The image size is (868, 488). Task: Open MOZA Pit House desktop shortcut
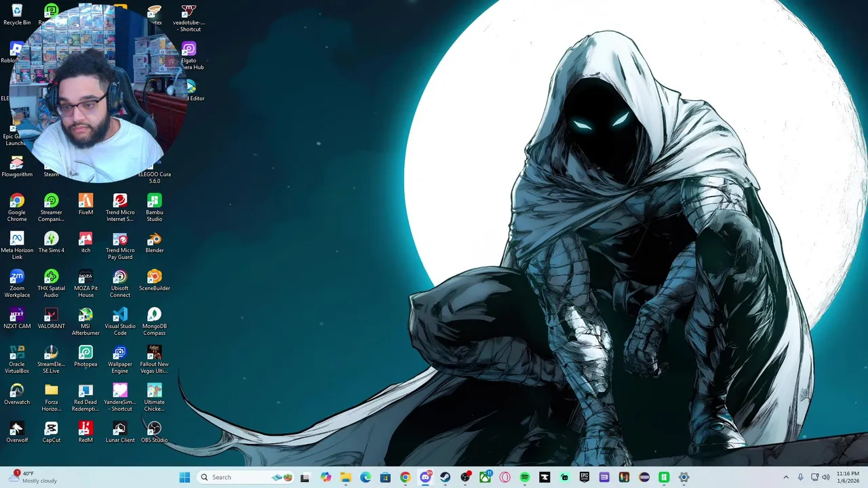click(x=85, y=283)
